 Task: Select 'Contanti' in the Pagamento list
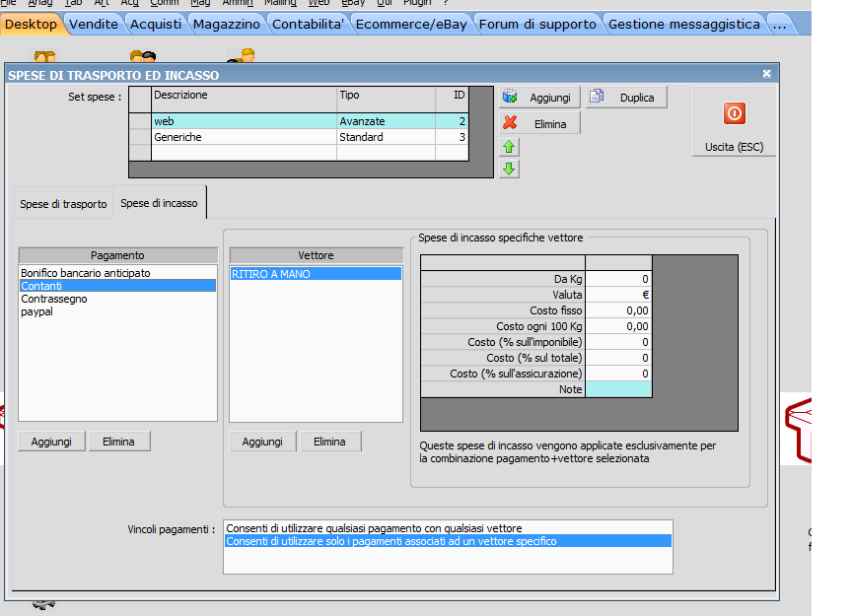(118, 286)
